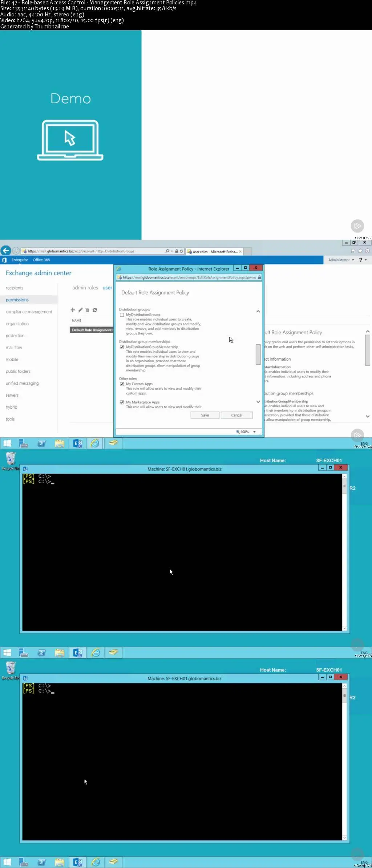Select permissions in the left navigation
372x868 pixels.
(x=17, y=300)
